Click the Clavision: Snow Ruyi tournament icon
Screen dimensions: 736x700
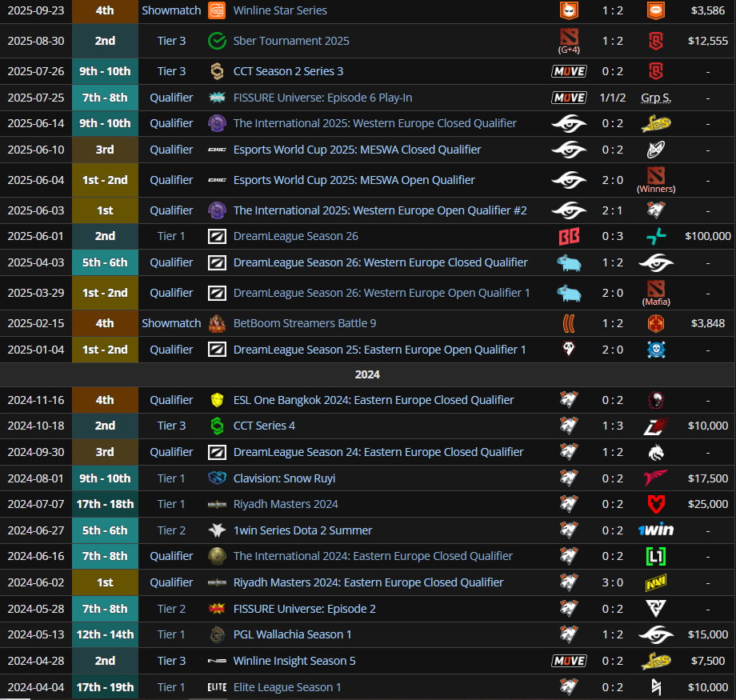pos(217,478)
